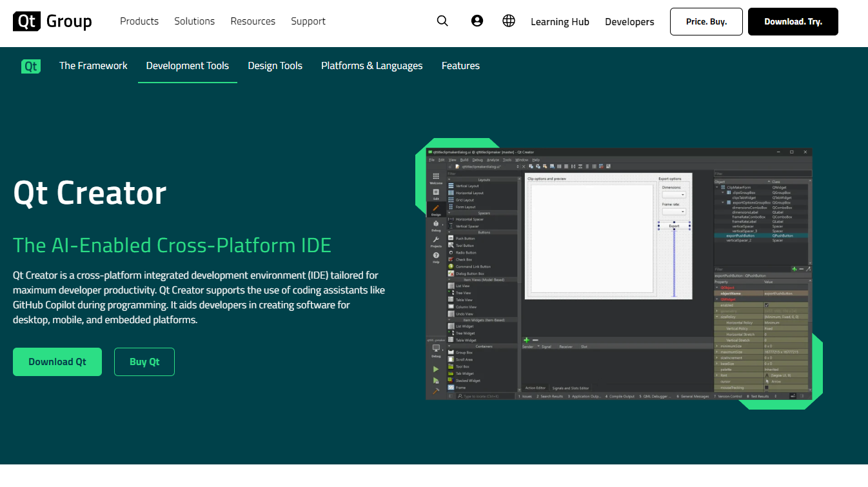Image resolution: width=868 pixels, height=487 pixels.
Task: Open the user account icon
Action: click(x=477, y=21)
